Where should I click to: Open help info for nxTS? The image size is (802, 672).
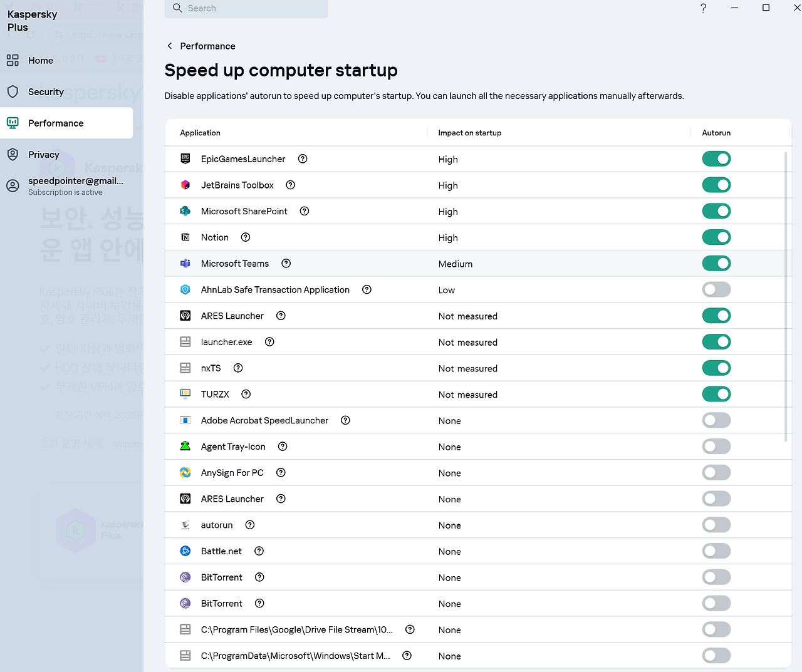(x=238, y=368)
